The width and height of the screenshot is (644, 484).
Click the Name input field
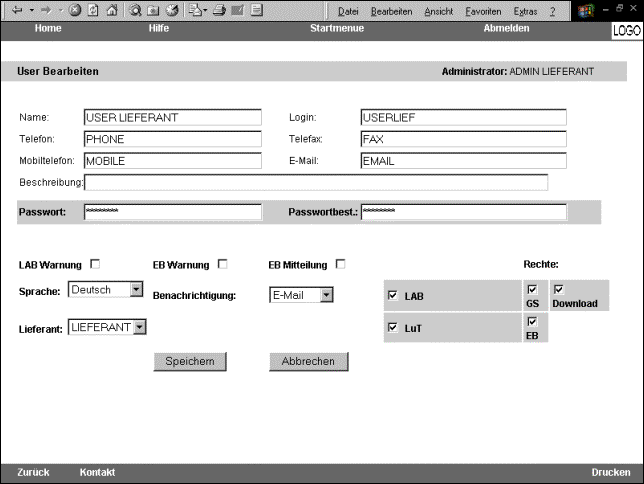pyautogui.click(x=172, y=117)
